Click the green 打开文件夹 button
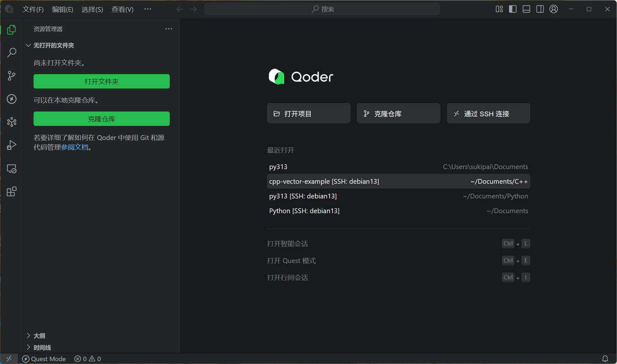617x364 pixels. (102, 81)
